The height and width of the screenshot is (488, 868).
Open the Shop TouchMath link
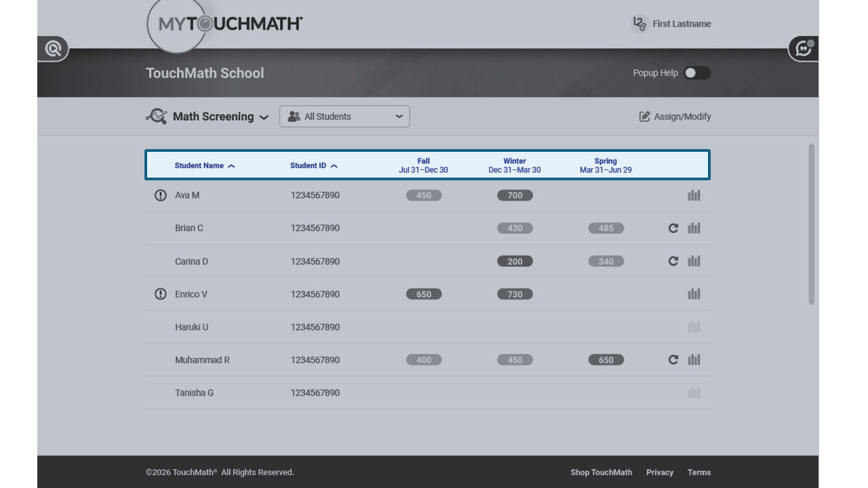[x=601, y=472]
